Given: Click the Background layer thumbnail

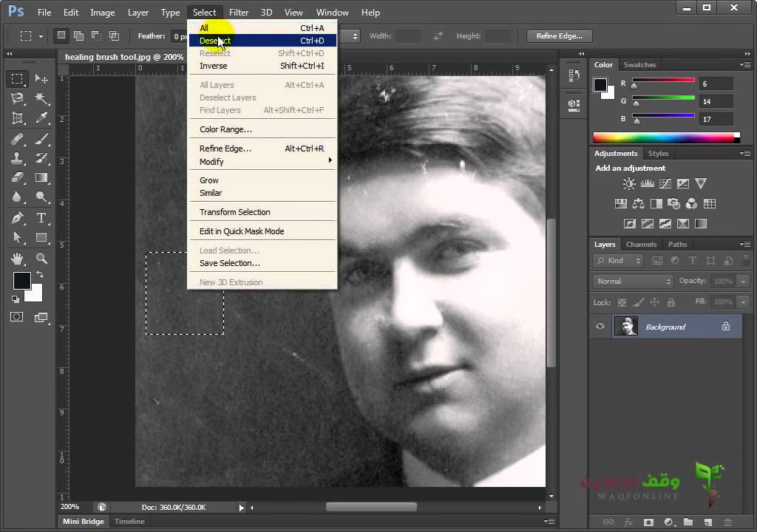Looking at the screenshot, I should tap(626, 327).
